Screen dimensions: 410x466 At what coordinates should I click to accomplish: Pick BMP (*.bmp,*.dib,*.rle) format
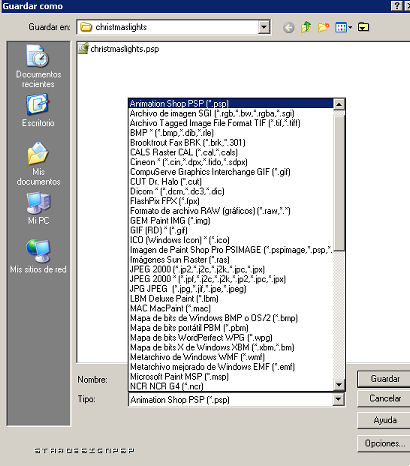pos(231,133)
